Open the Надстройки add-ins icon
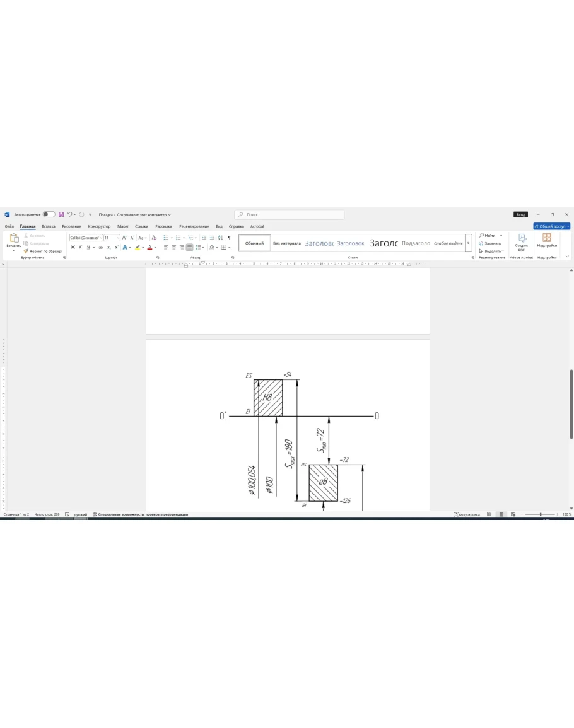 (x=547, y=241)
